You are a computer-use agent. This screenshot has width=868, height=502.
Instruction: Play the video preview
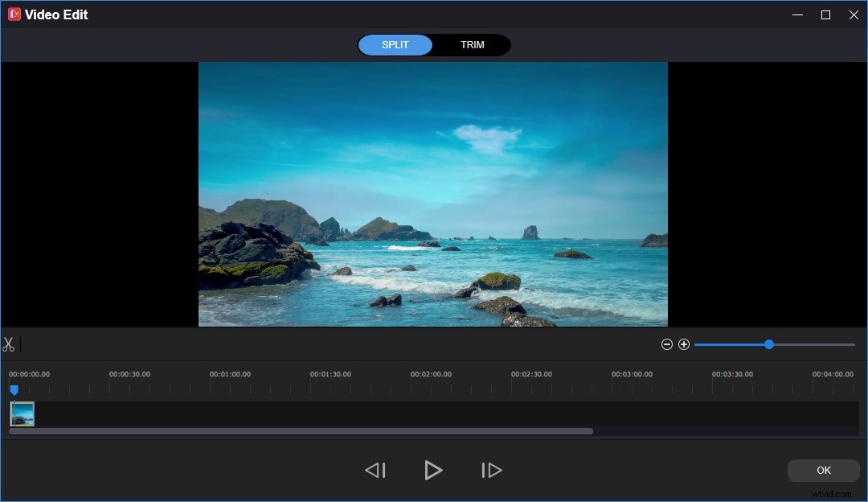pos(433,470)
